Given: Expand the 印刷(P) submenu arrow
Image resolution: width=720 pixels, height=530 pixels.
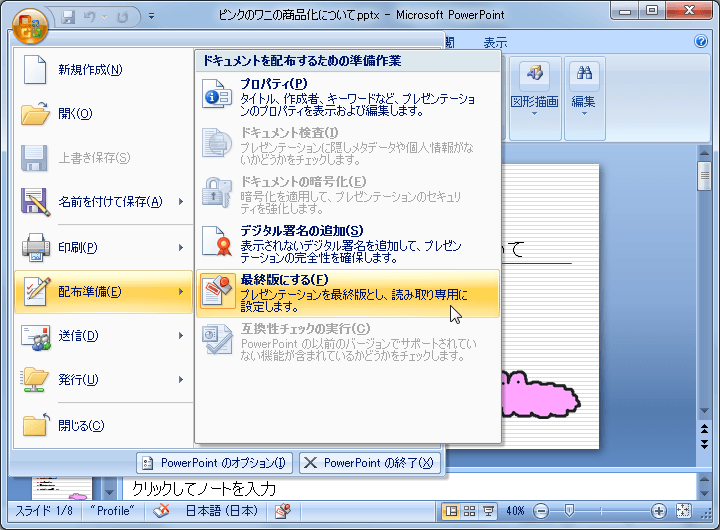Looking at the screenshot, I should tap(181, 247).
